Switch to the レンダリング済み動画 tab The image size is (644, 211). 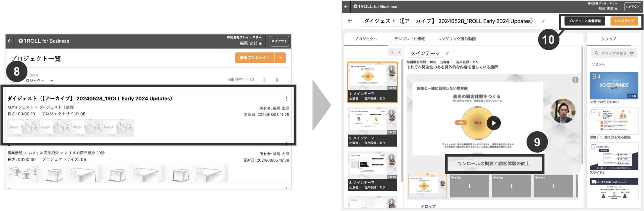(457, 39)
